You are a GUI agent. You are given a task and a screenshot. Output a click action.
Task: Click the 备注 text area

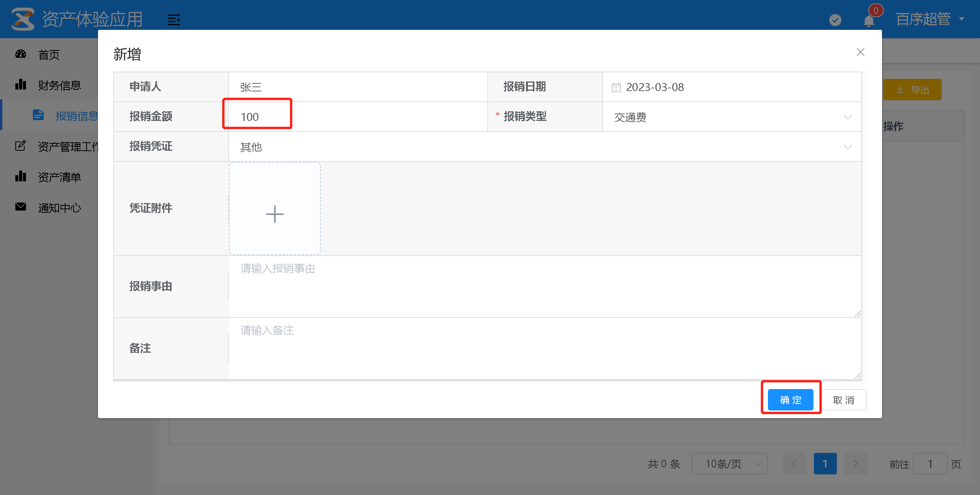tap(545, 348)
